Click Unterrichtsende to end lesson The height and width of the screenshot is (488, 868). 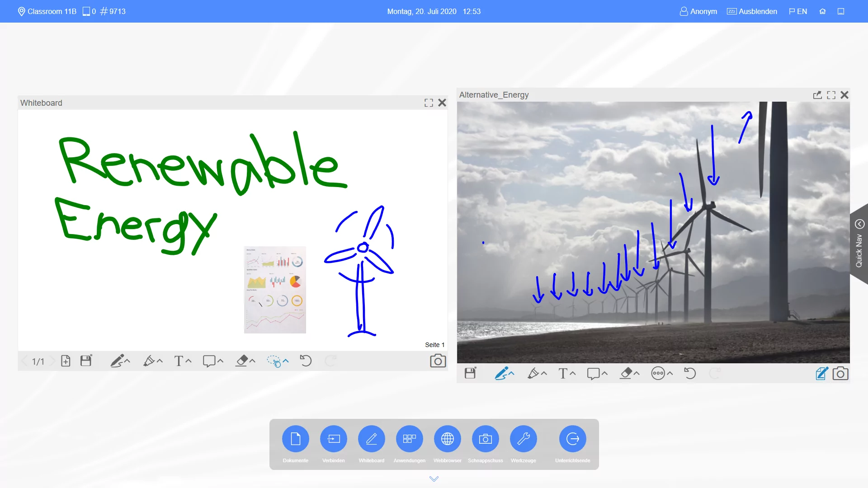point(572,439)
